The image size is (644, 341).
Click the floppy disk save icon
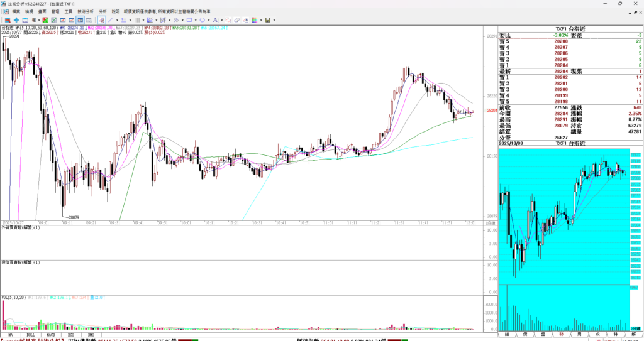[267, 20]
